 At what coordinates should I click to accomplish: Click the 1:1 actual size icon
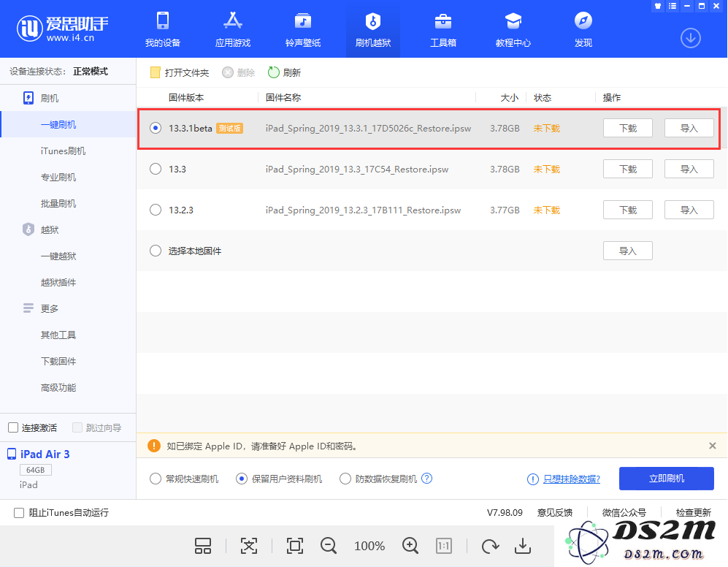coord(444,546)
